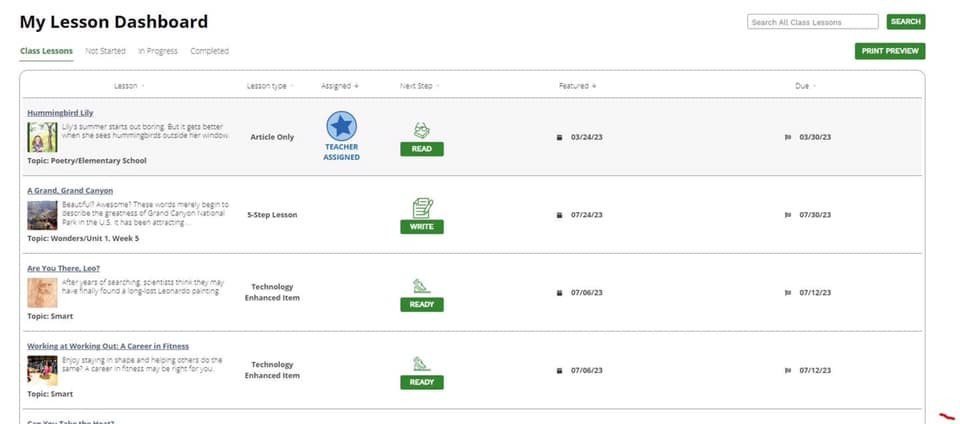This screenshot has height=424, width=960.
Task: Switch to the In Progress tab
Action: [x=158, y=51]
